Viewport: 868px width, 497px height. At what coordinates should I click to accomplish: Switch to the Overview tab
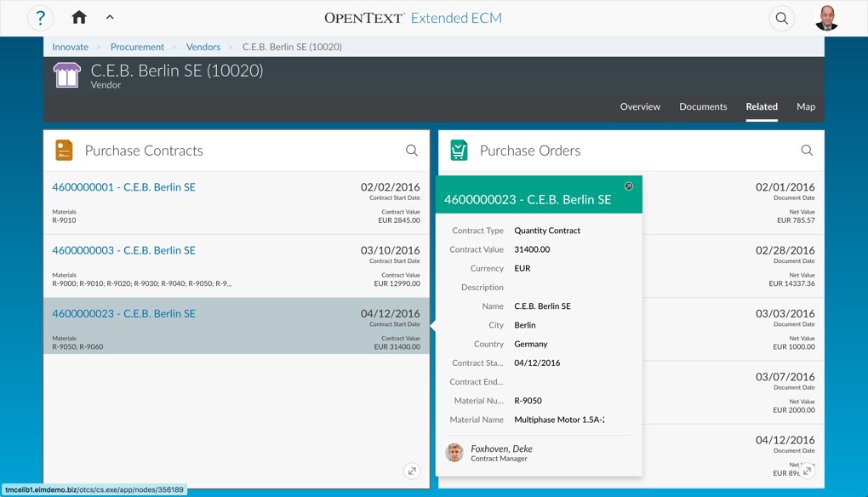(x=640, y=106)
